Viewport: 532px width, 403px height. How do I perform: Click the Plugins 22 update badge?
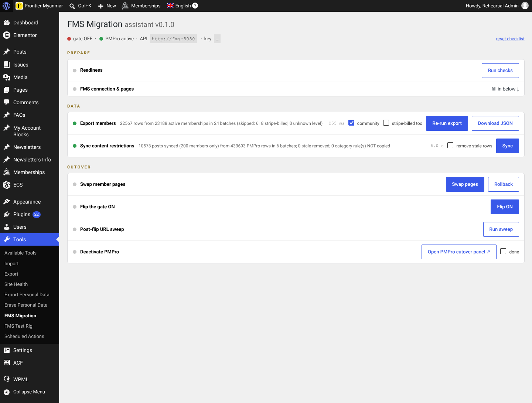click(37, 215)
